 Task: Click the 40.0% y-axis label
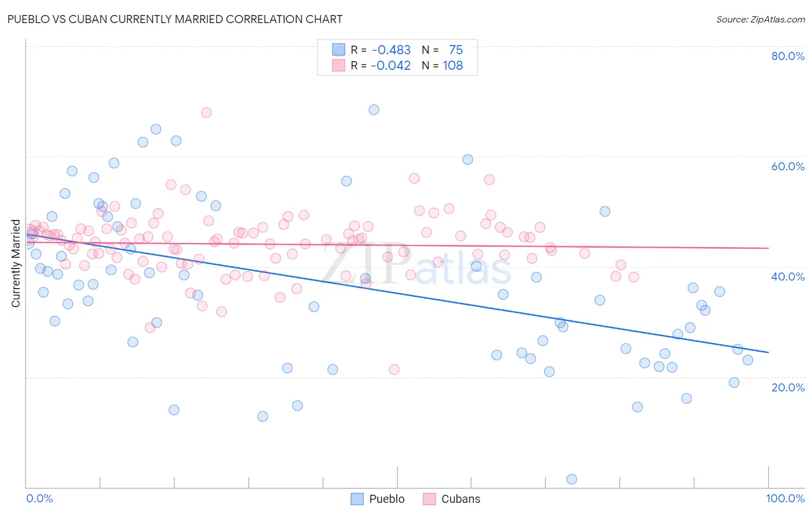click(788, 277)
